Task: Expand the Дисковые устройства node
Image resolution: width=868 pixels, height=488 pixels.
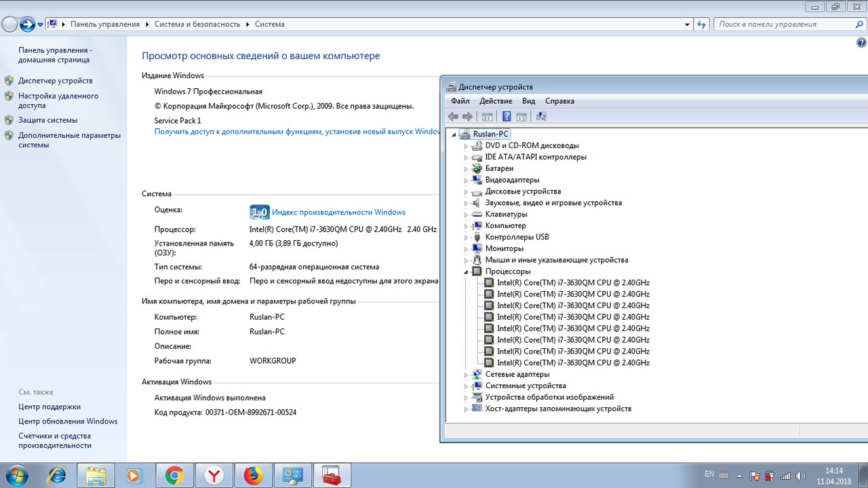Action: click(x=466, y=192)
